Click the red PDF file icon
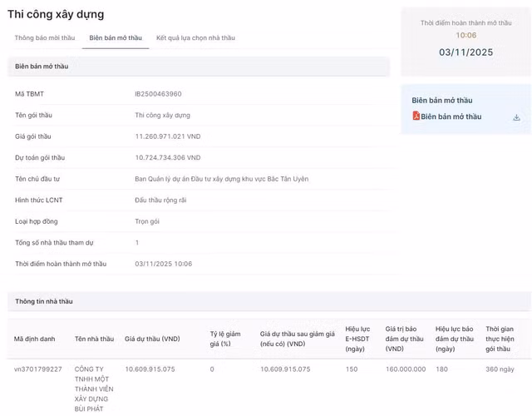Image resolution: width=532 pixels, height=416 pixels. click(416, 116)
